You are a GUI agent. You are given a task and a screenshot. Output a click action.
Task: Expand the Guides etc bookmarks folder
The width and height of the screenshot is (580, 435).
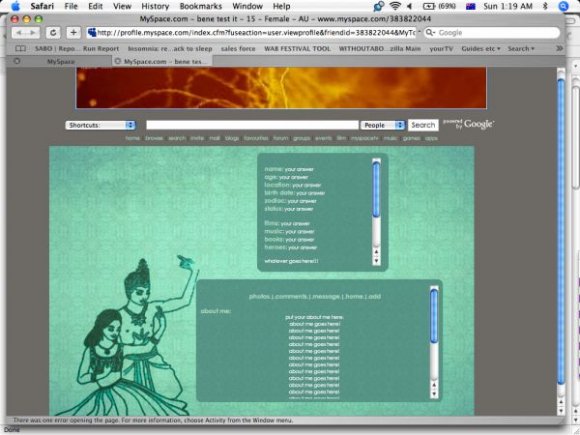[480, 48]
